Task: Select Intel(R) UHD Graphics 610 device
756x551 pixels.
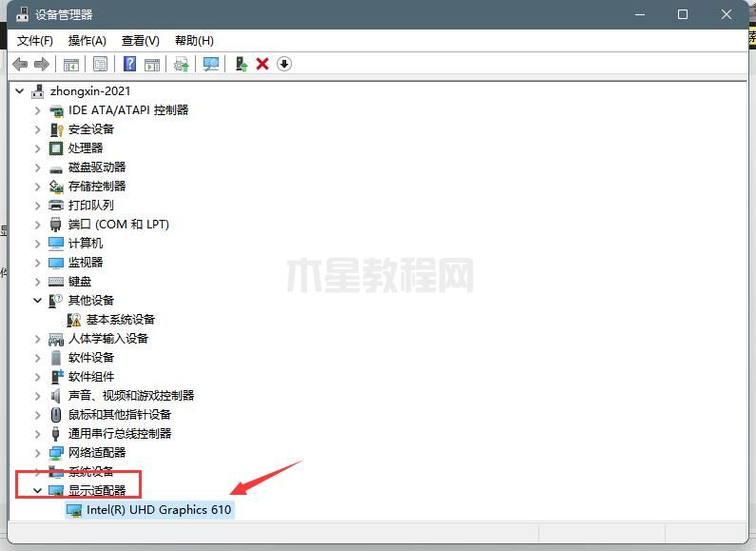Action: pyautogui.click(x=159, y=509)
